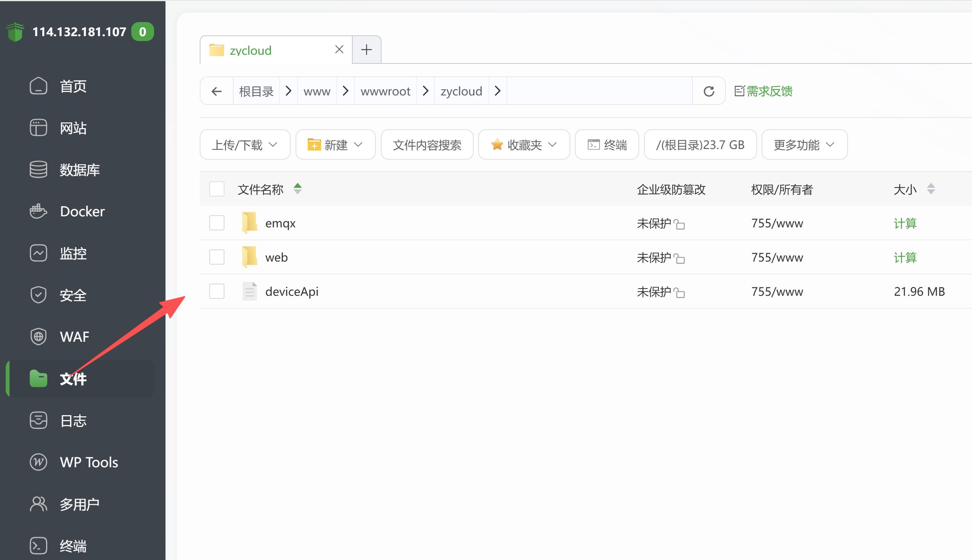This screenshot has width=972, height=560.
Task: Check the emqx folder checkbox
Action: coord(216,223)
